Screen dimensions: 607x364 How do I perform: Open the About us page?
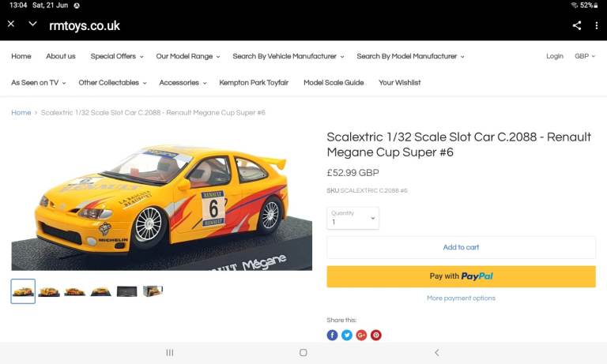tap(61, 57)
